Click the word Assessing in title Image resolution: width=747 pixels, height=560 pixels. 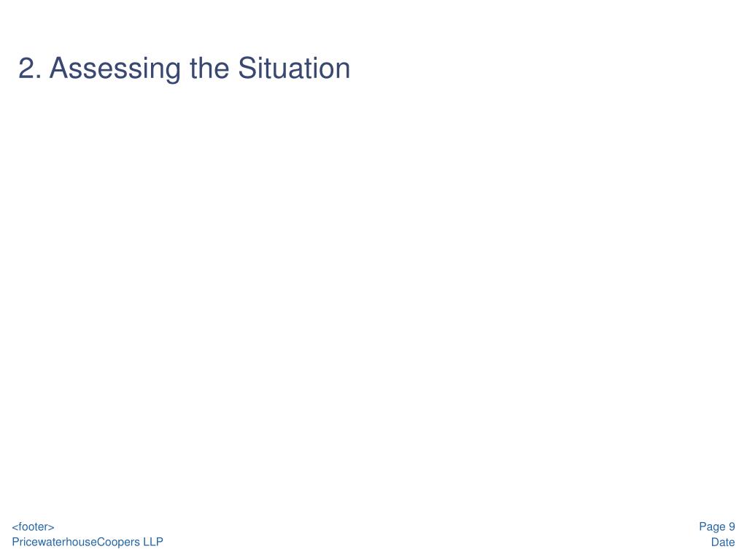tap(115, 69)
